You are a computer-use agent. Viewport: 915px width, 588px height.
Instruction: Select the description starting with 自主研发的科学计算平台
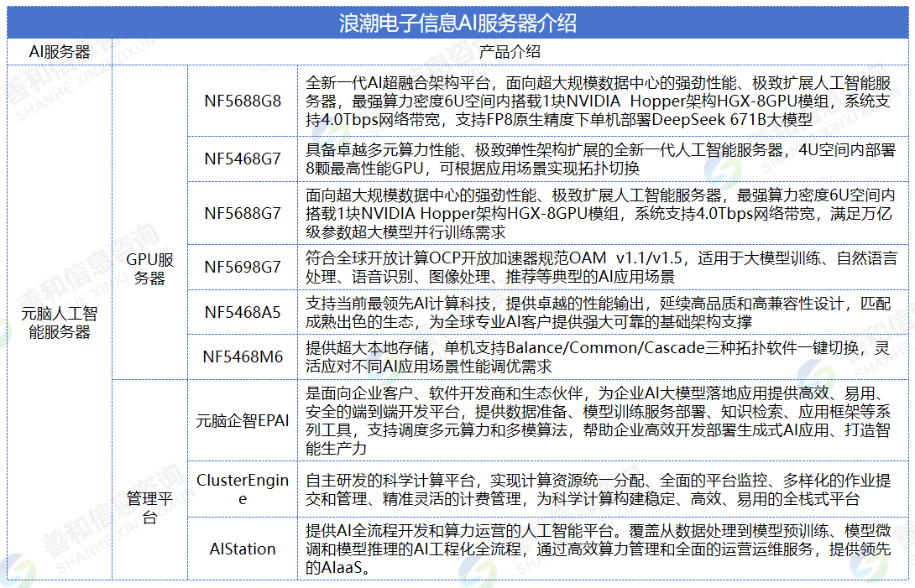click(599, 489)
